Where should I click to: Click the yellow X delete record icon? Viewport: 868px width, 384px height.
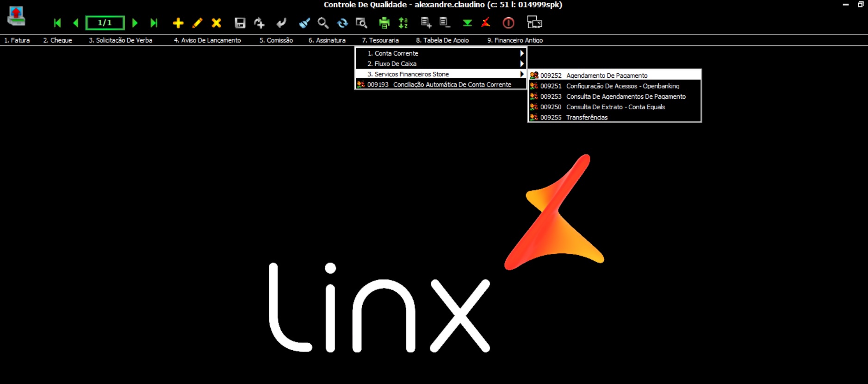(216, 23)
